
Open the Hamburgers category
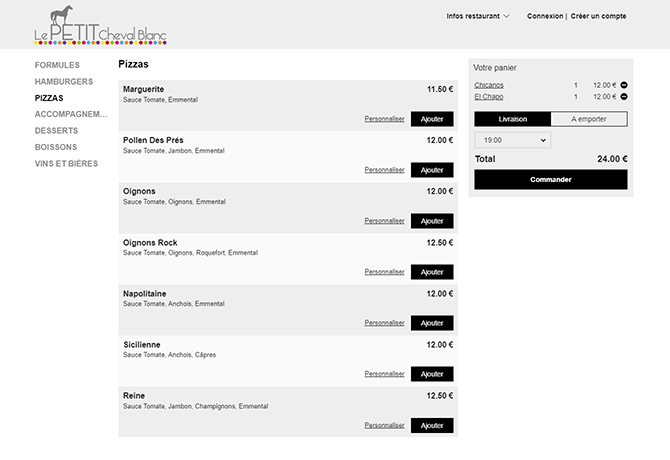[64, 82]
